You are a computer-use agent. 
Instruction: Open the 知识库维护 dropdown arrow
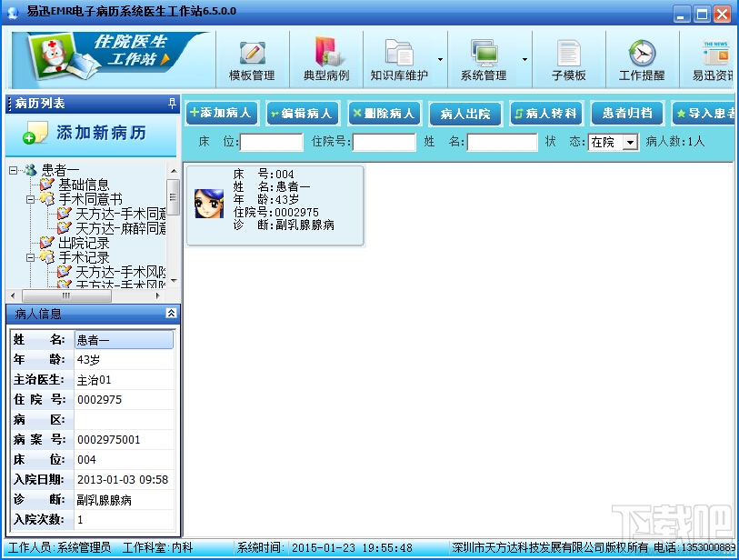(440, 59)
